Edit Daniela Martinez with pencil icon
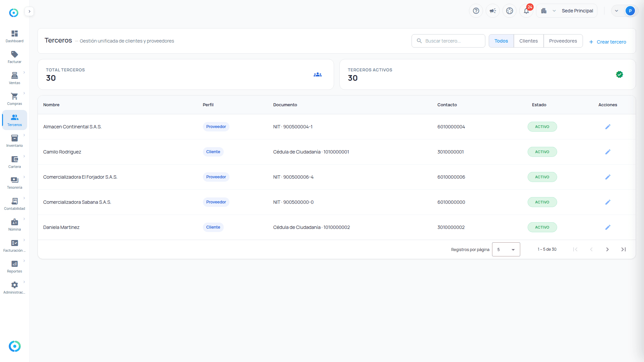Screen dimensions: 644x362 click(608, 227)
